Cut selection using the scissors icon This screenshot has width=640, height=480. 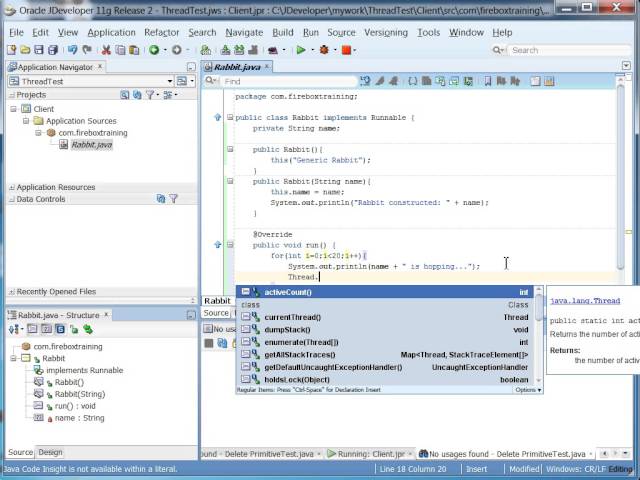(x=106, y=50)
